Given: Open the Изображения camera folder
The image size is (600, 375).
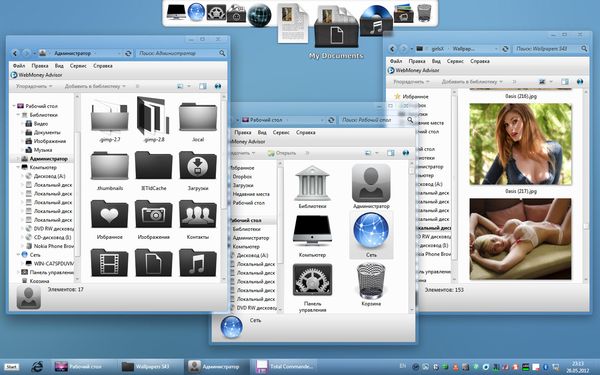Looking at the screenshot, I should (153, 219).
